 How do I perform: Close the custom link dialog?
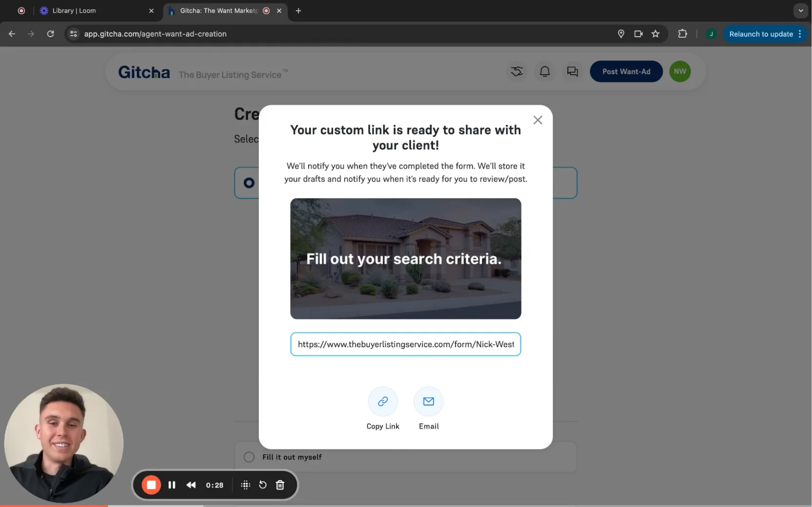538,120
